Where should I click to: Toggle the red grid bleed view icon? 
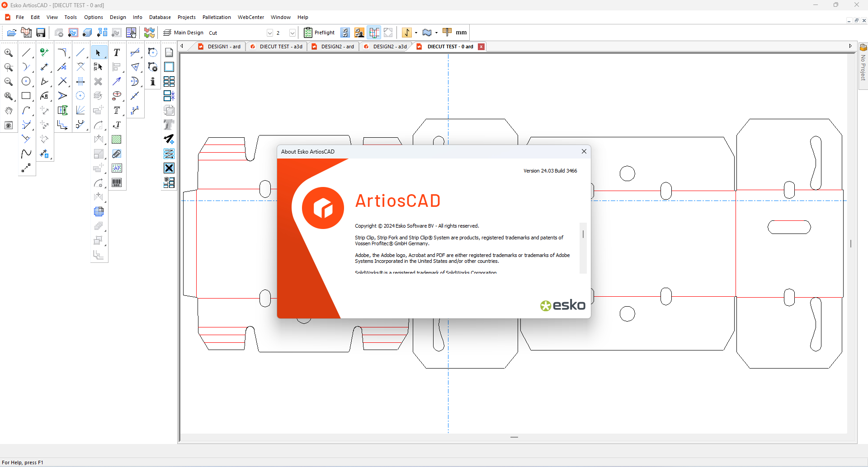point(374,33)
